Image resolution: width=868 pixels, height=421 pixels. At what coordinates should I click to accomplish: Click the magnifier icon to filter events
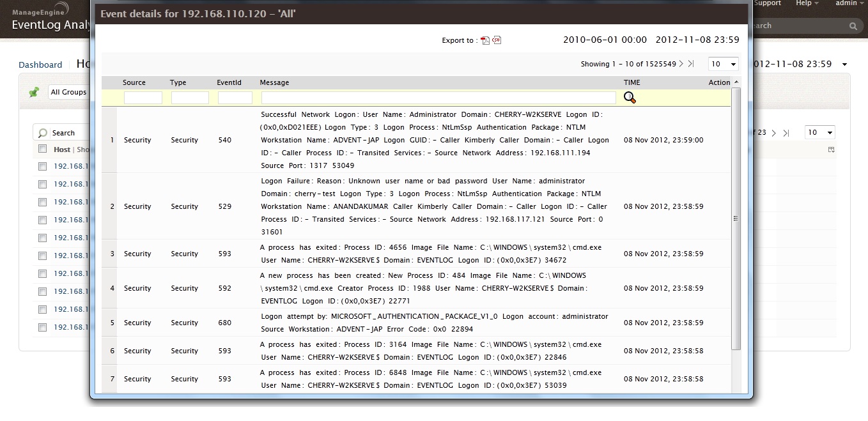(630, 98)
